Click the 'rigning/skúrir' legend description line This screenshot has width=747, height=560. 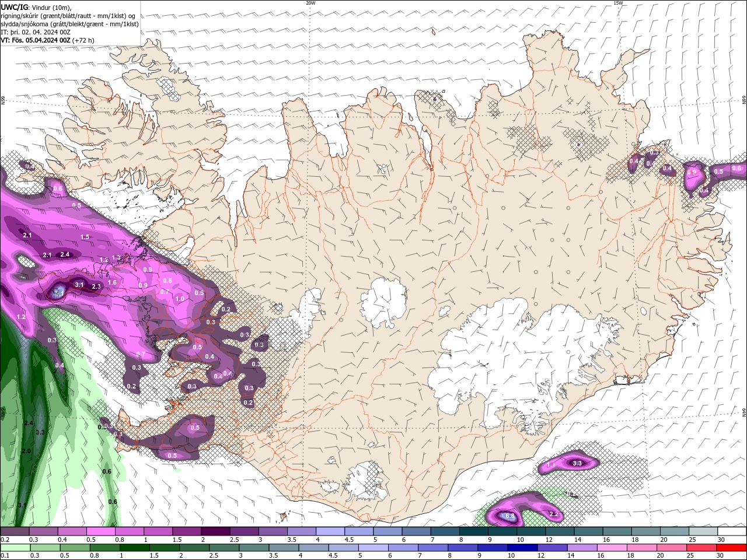tap(68, 16)
